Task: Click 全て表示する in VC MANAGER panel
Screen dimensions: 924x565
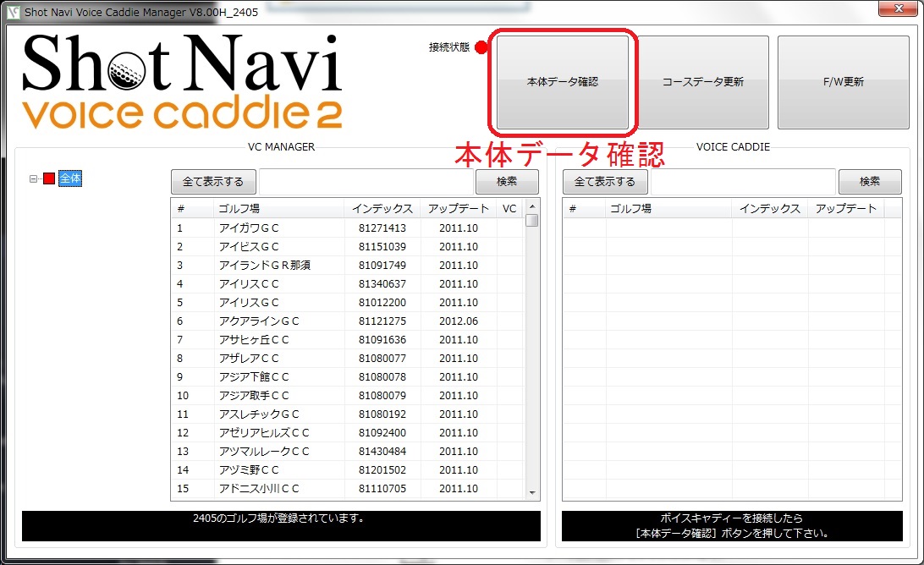Action: coord(213,182)
